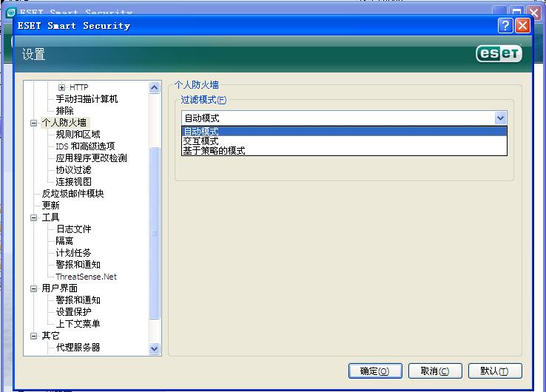Open the 过滤模式 dropdown arrow
This screenshot has width=546, height=392.
(x=500, y=118)
